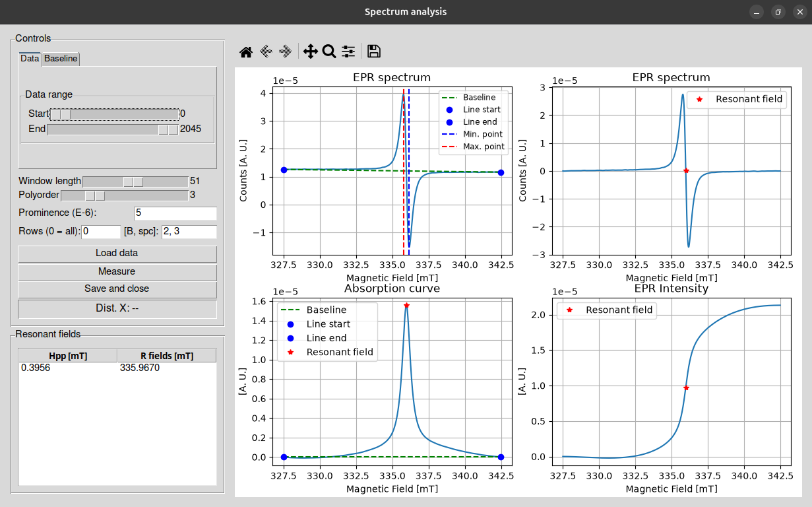
Task: Click the Window length slider
Action: 135,181
